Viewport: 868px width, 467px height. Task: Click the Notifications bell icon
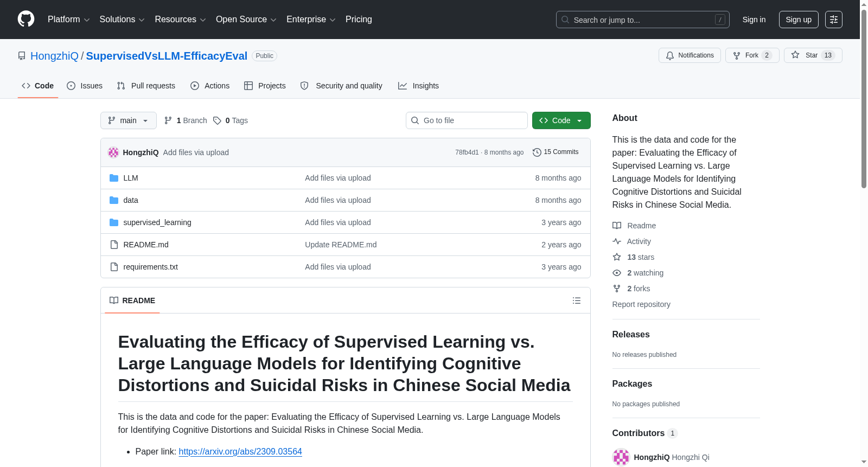pos(670,55)
